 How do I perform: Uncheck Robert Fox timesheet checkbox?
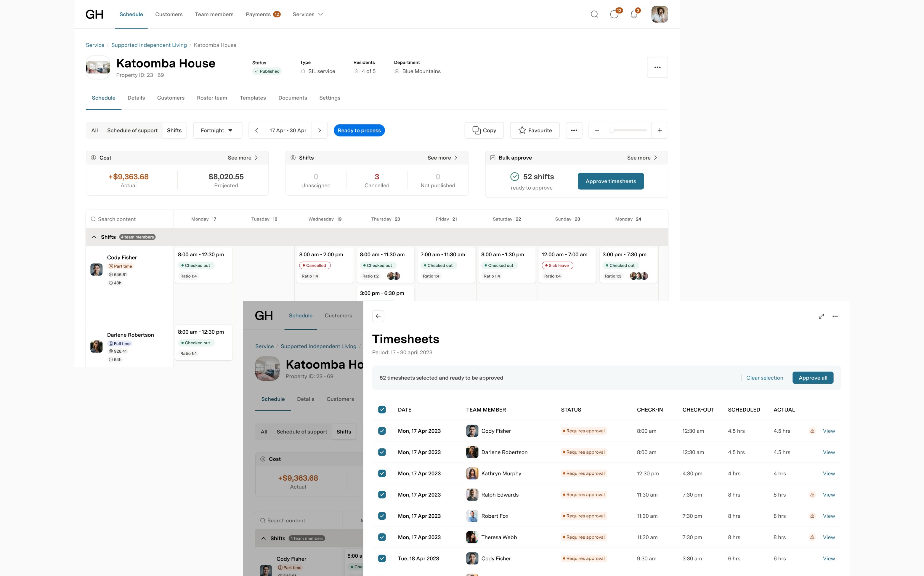point(382,516)
